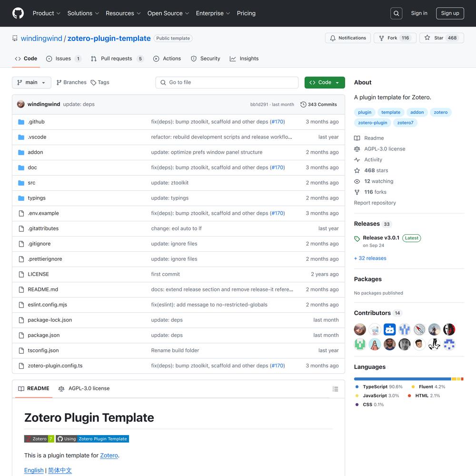The image size is (476, 476).
Task: Open the .github folder icon
Action: click(x=21, y=122)
